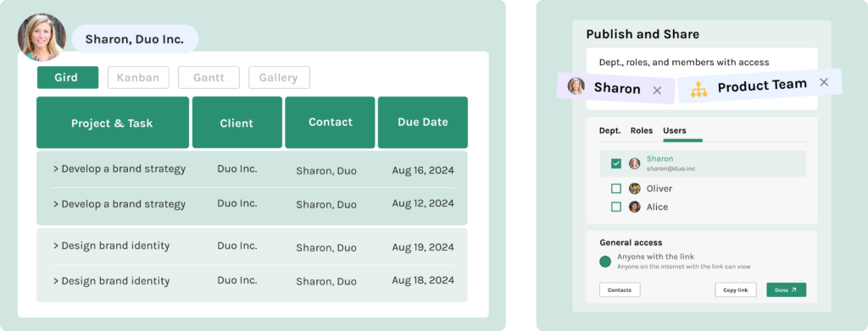The width and height of the screenshot is (868, 331).
Task: Click Alice's avatar in the users list
Action: tap(634, 207)
